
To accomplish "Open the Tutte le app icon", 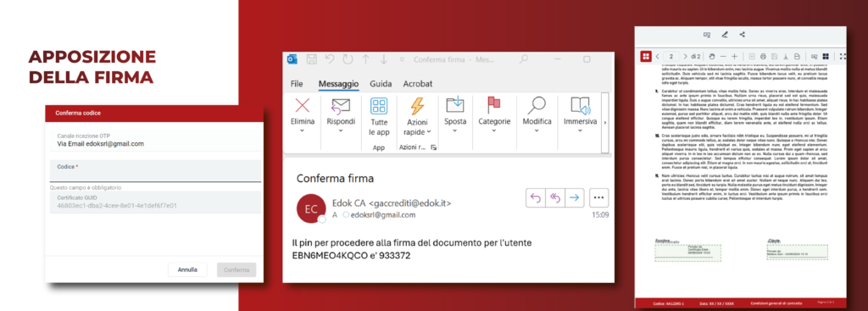I will (379, 106).
